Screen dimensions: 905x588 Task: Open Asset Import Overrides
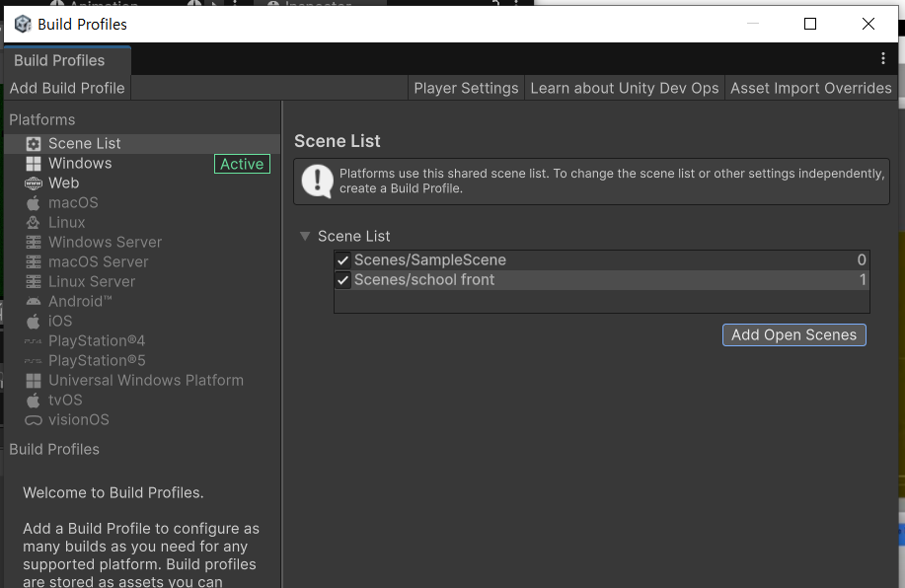pyautogui.click(x=811, y=88)
